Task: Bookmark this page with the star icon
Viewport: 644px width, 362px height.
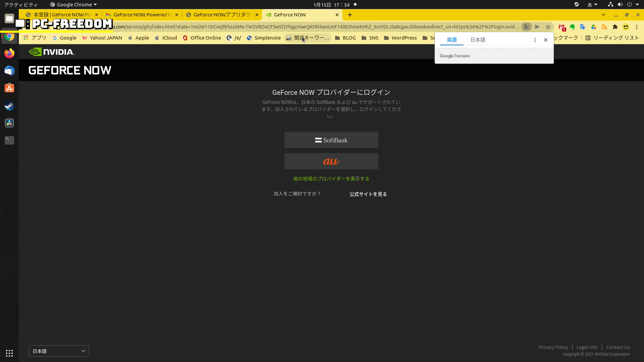Action: click(548, 27)
